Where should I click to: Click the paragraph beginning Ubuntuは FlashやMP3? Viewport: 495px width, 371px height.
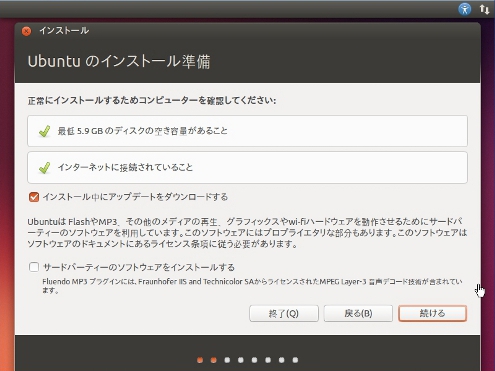tap(247, 233)
